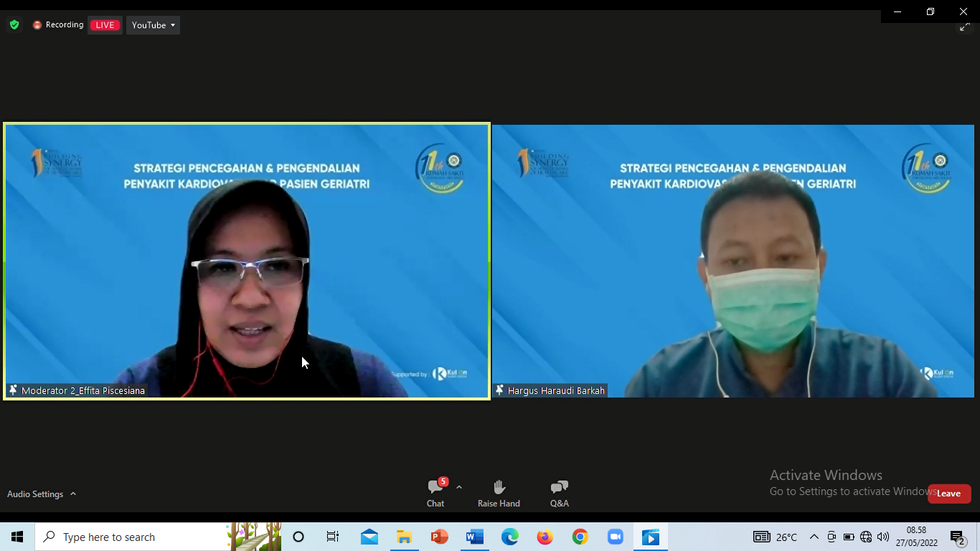Click the Windows search box

click(x=136, y=537)
